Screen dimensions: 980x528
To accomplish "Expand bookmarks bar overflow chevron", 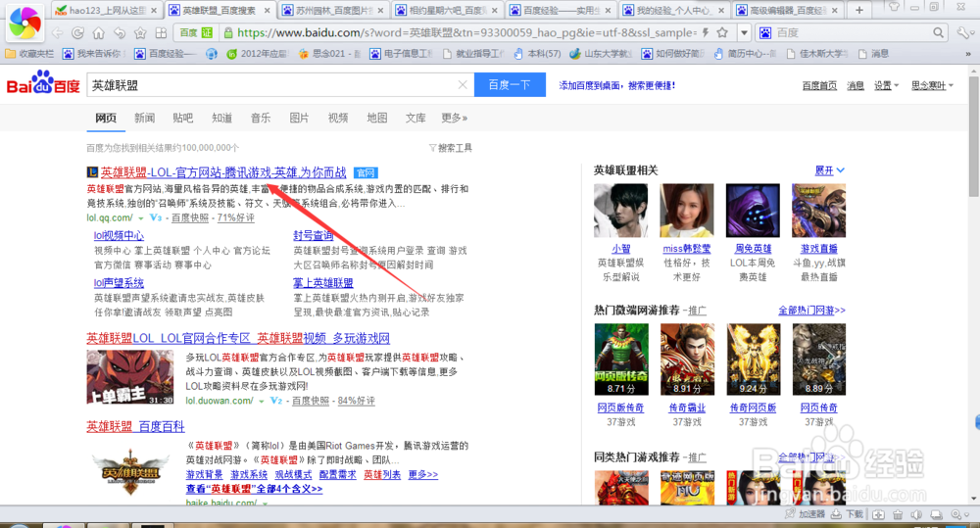I will pyautogui.click(x=968, y=54).
